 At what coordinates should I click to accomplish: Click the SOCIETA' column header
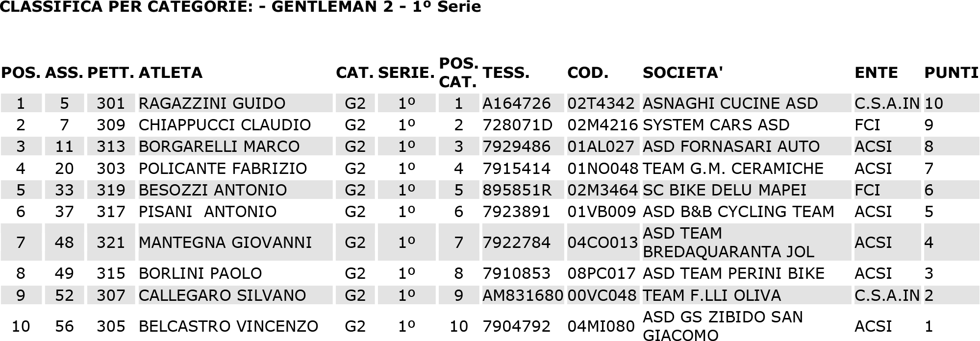point(683,73)
